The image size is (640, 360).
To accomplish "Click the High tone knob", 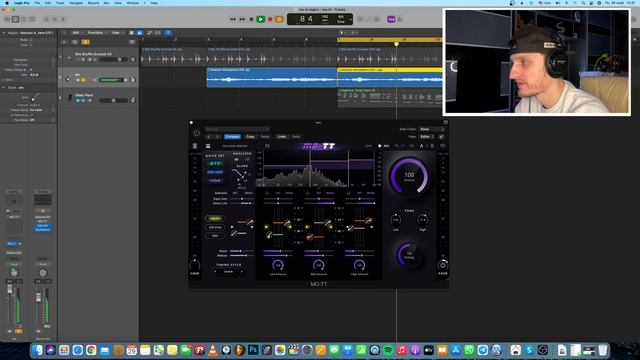I will click(x=422, y=220).
